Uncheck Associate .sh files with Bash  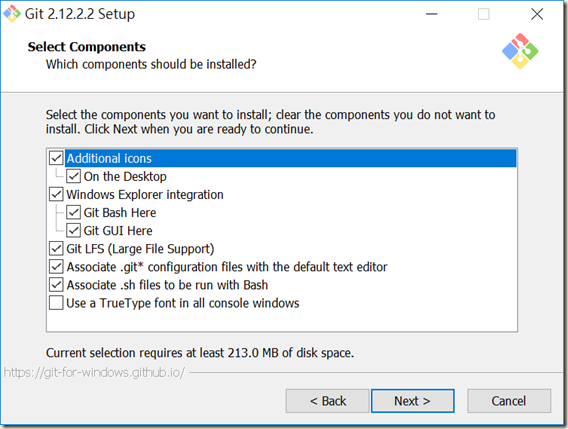[56, 285]
